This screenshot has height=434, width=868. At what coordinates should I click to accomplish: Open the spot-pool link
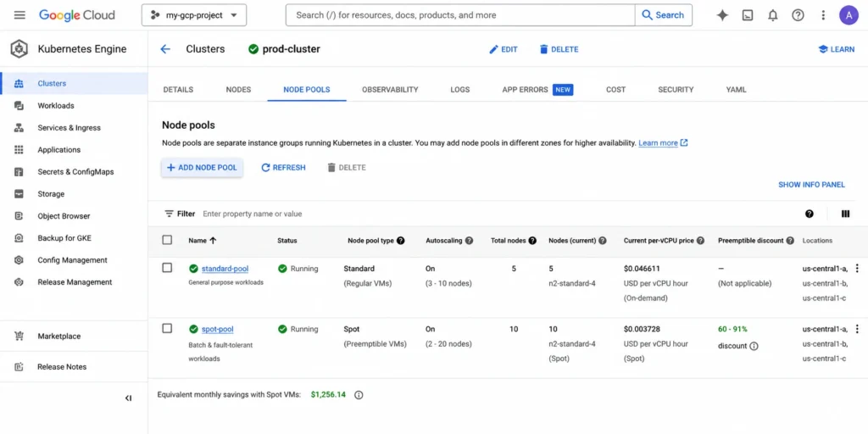(218, 330)
